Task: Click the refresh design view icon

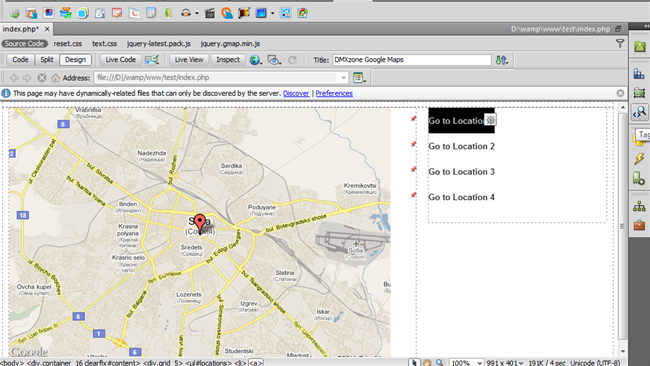Action: (x=292, y=60)
